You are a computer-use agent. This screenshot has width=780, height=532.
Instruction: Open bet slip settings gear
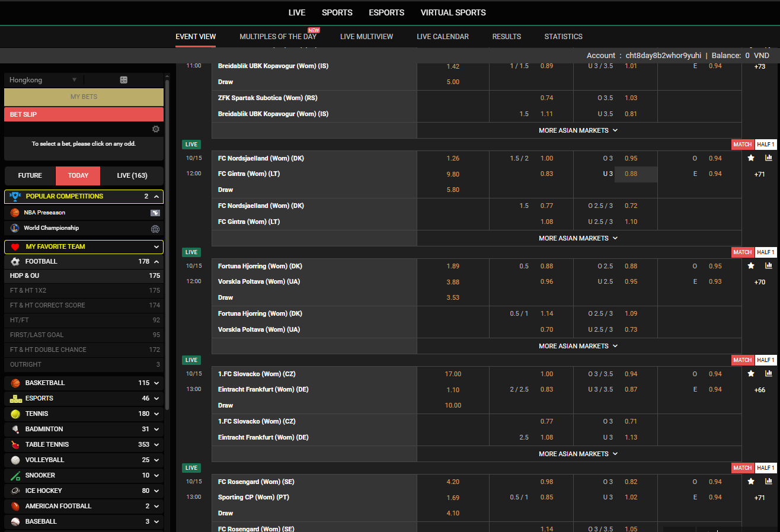tap(156, 129)
